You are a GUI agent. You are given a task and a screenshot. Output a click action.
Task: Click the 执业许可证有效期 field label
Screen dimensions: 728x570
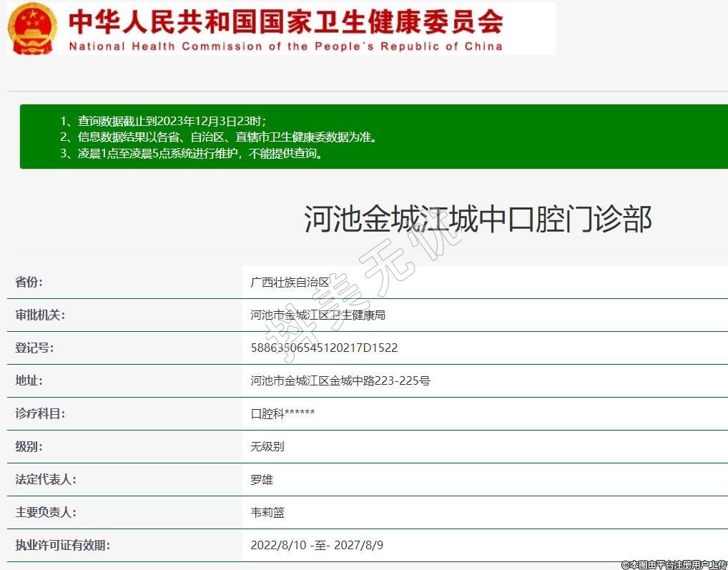[63, 546]
